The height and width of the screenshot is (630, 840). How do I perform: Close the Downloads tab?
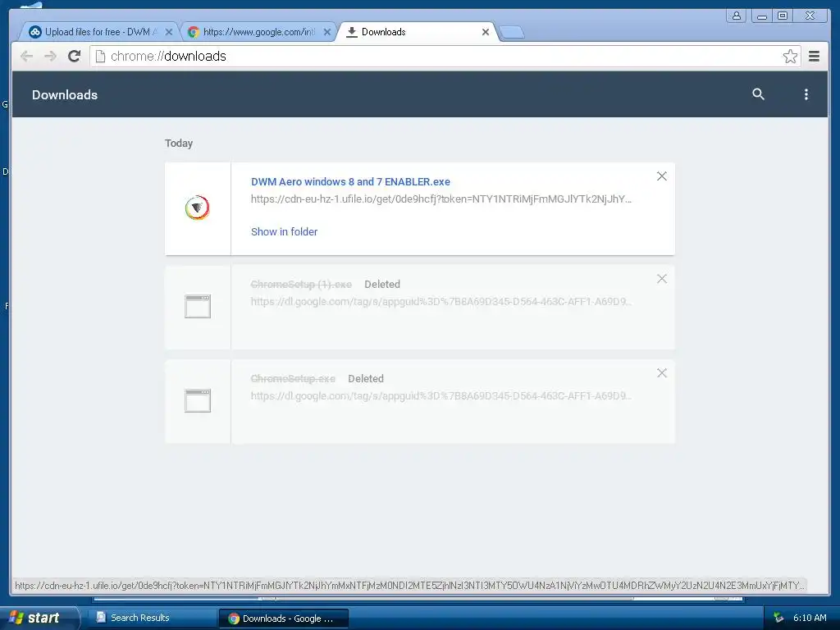coord(486,32)
